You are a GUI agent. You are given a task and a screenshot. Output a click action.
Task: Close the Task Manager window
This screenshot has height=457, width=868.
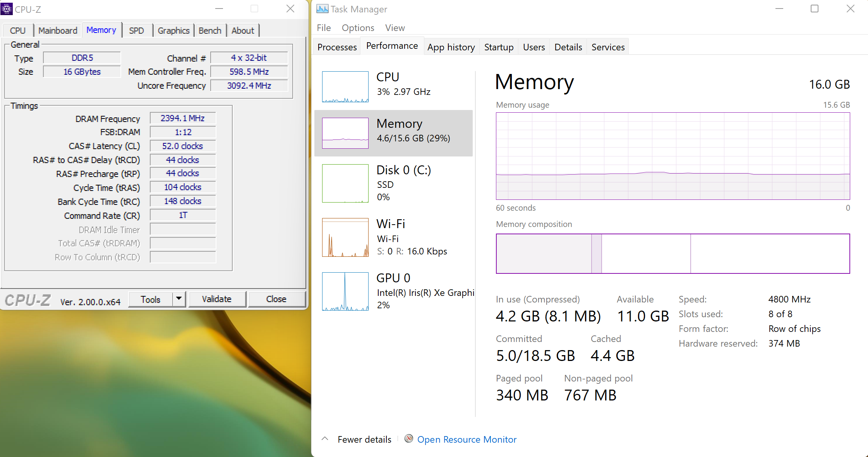click(x=850, y=9)
